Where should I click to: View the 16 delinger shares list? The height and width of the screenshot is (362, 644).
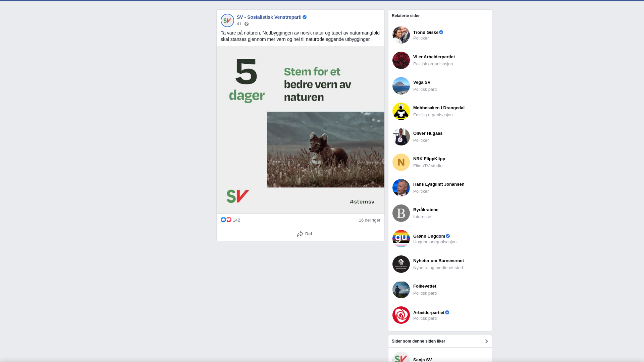click(369, 220)
